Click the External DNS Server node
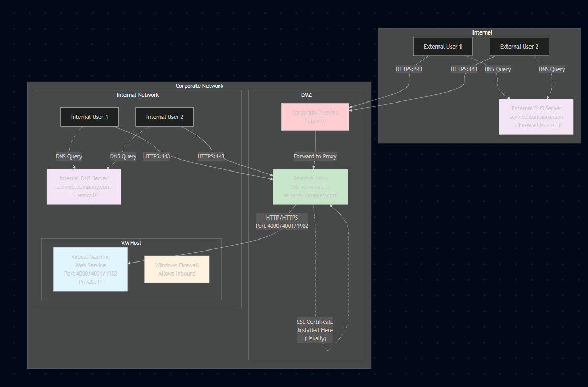588x387 pixels. point(536,117)
